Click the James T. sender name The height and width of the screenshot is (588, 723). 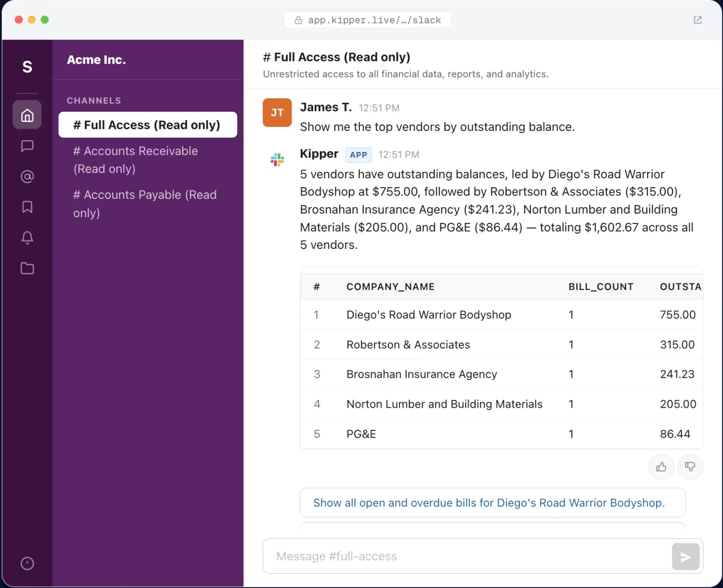pos(326,107)
